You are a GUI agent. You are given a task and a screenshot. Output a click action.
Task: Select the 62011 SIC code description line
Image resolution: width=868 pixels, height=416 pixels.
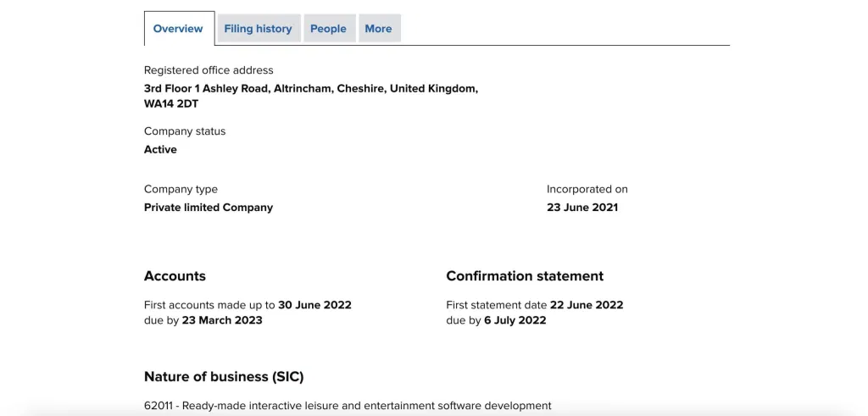[x=348, y=406]
